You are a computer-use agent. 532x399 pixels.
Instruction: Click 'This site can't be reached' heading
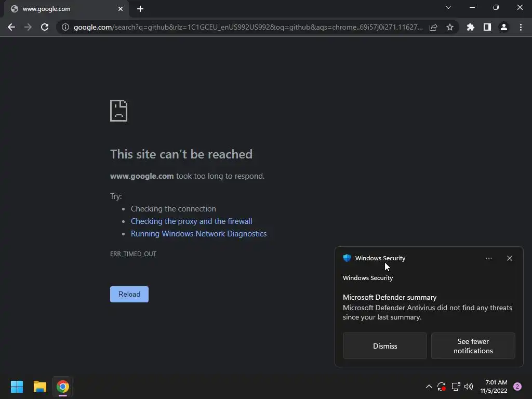pos(181,154)
